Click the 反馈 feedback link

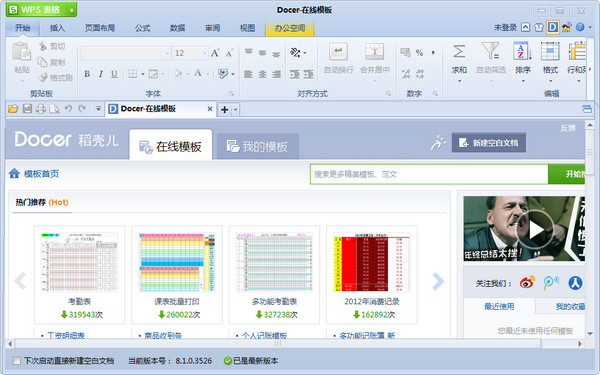[x=568, y=128]
